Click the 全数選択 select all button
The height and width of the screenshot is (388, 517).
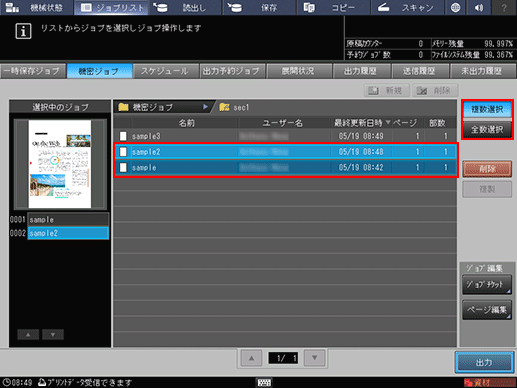tap(487, 129)
